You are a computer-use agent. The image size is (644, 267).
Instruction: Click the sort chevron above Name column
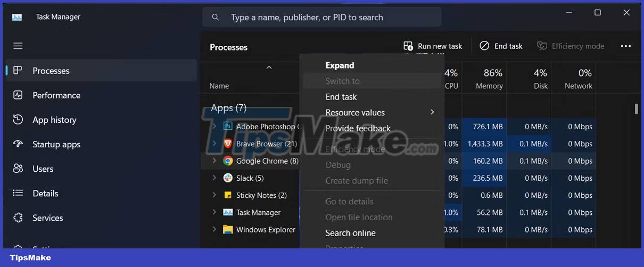coord(269,67)
